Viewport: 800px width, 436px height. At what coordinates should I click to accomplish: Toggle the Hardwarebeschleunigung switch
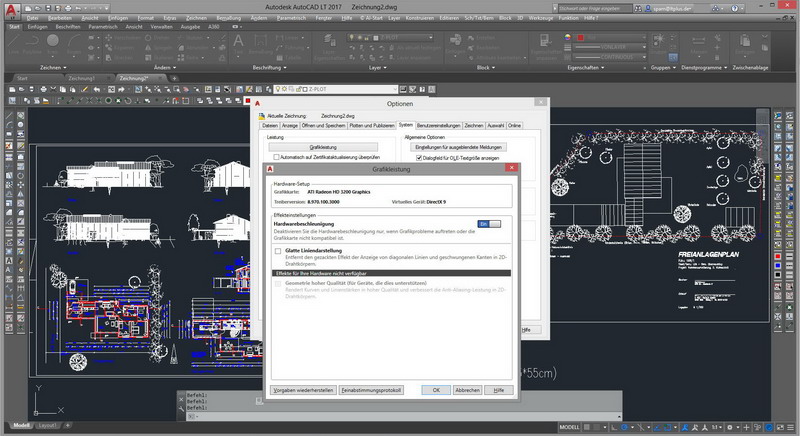tap(489, 224)
